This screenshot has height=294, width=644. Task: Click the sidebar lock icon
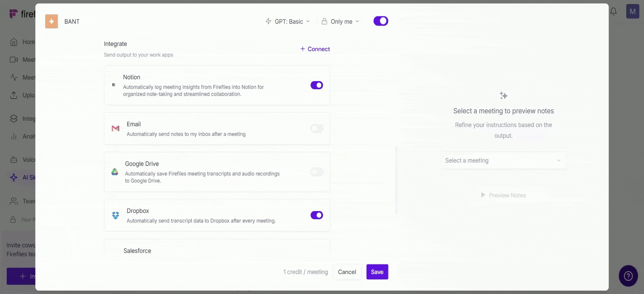tap(13, 219)
